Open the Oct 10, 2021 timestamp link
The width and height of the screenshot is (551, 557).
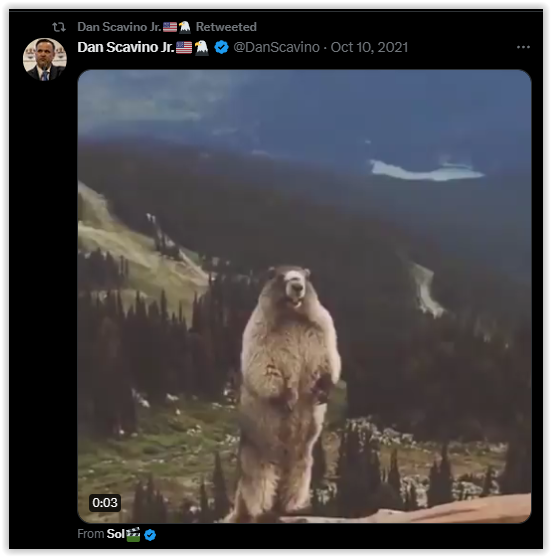coord(369,47)
